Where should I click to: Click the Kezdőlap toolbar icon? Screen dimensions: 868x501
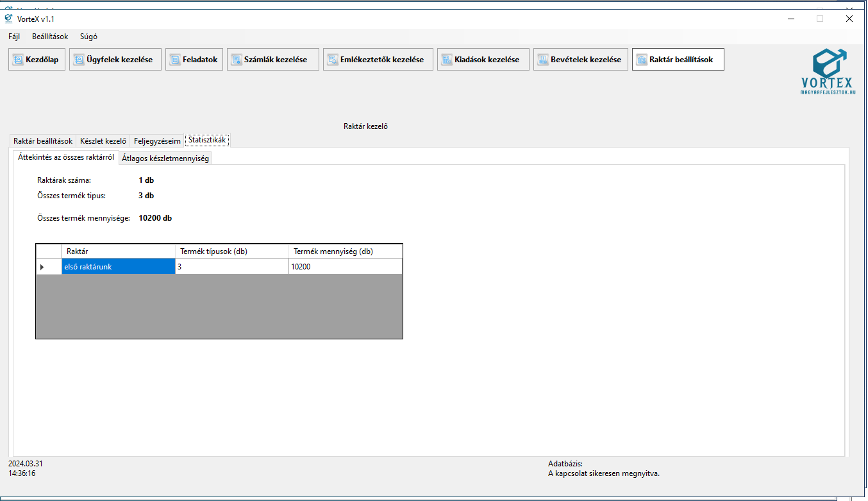click(x=18, y=60)
